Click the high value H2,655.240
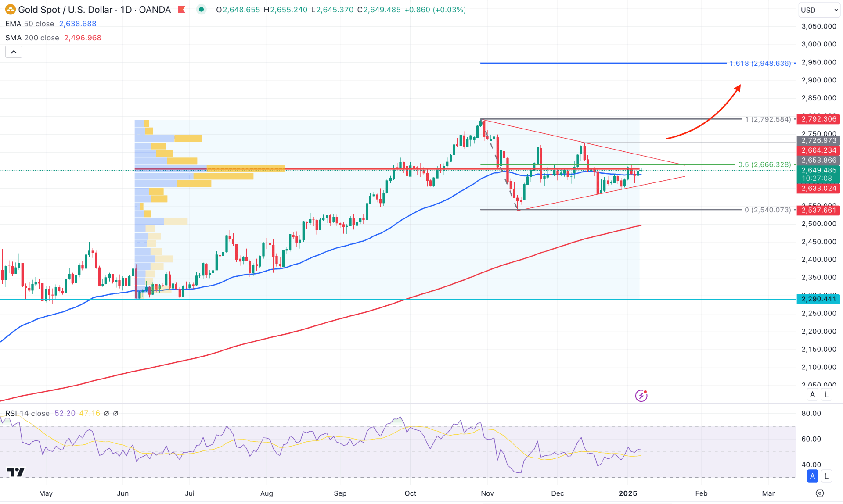The height and width of the screenshot is (504, 843). [x=285, y=10]
